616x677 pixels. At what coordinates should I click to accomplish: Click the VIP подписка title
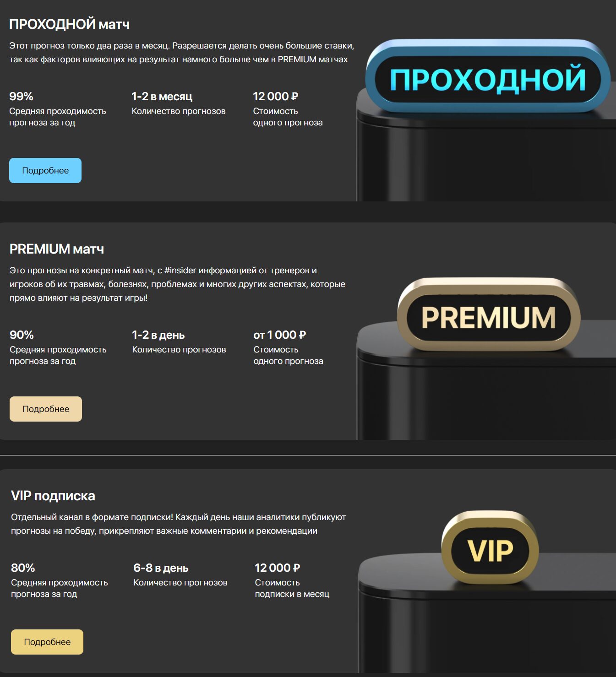click(53, 496)
